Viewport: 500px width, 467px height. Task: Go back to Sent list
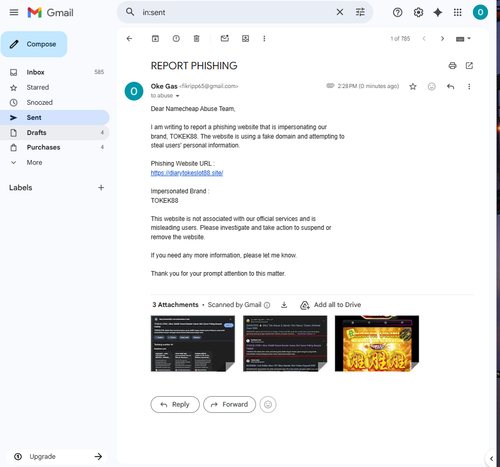point(129,39)
